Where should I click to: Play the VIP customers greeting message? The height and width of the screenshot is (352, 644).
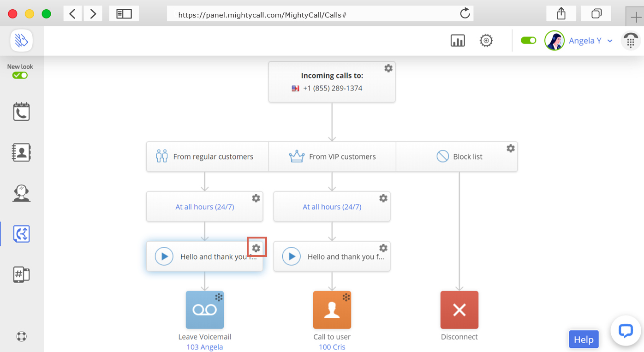pyautogui.click(x=292, y=257)
